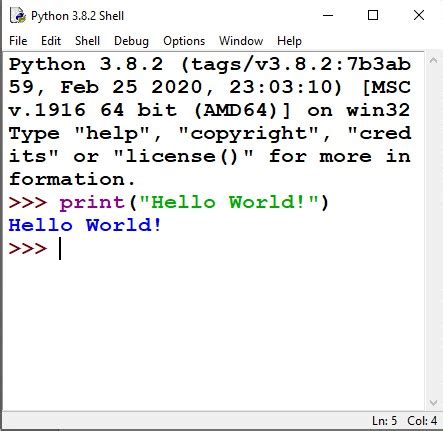The height and width of the screenshot is (431, 443).
Task: Click the "v.1916 64 bit (AMD64)" line
Action: tap(210, 110)
